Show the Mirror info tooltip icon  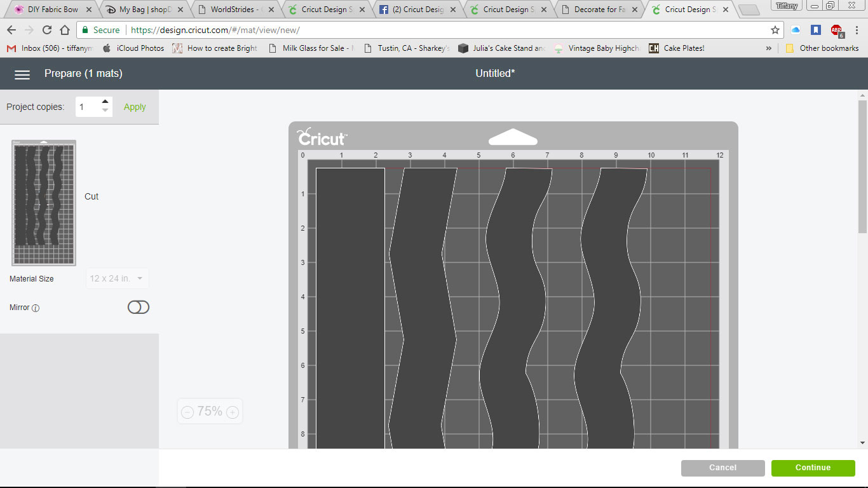[x=36, y=308]
